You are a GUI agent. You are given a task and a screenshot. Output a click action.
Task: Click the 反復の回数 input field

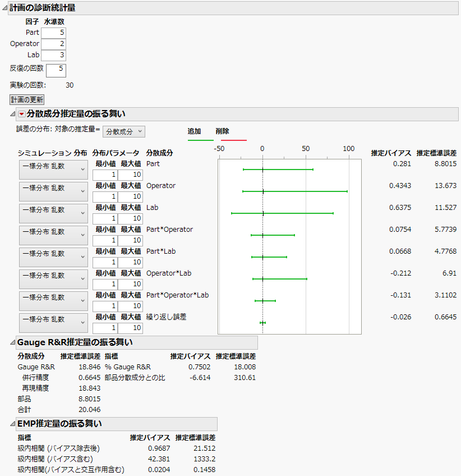coord(57,70)
